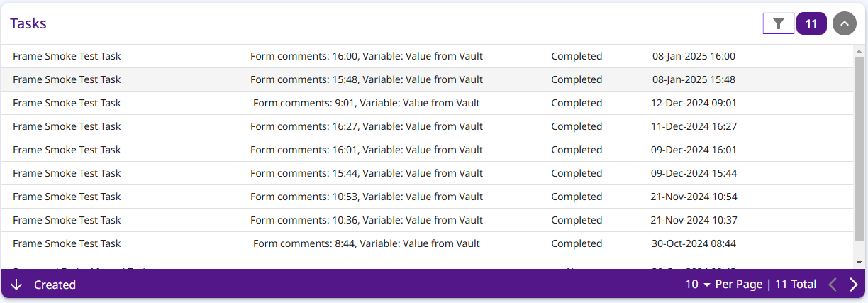Open task with Form comments: 16:27
Image resolution: width=868 pixels, height=303 pixels.
[428, 126]
